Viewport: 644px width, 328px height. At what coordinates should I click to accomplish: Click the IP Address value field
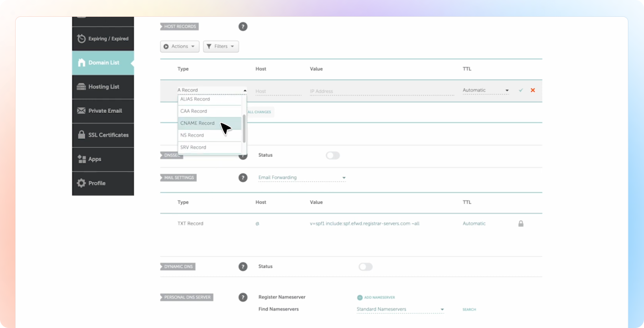pos(382,91)
